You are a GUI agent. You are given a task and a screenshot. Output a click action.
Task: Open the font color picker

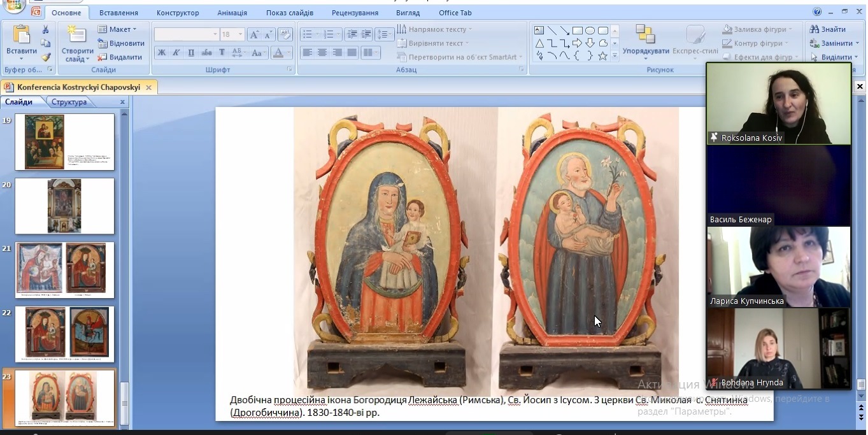[x=281, y=53]
